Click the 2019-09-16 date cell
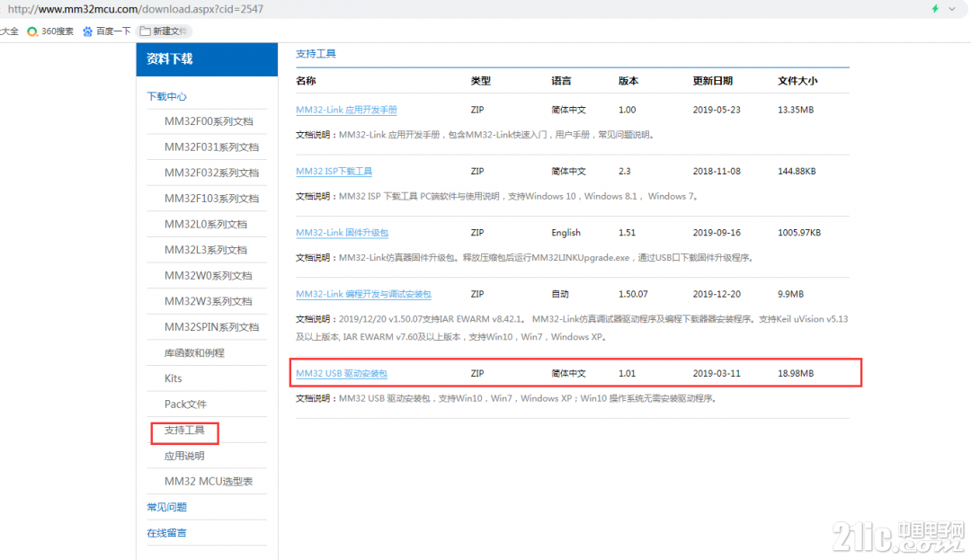971x560 pixels. point(717,233)
